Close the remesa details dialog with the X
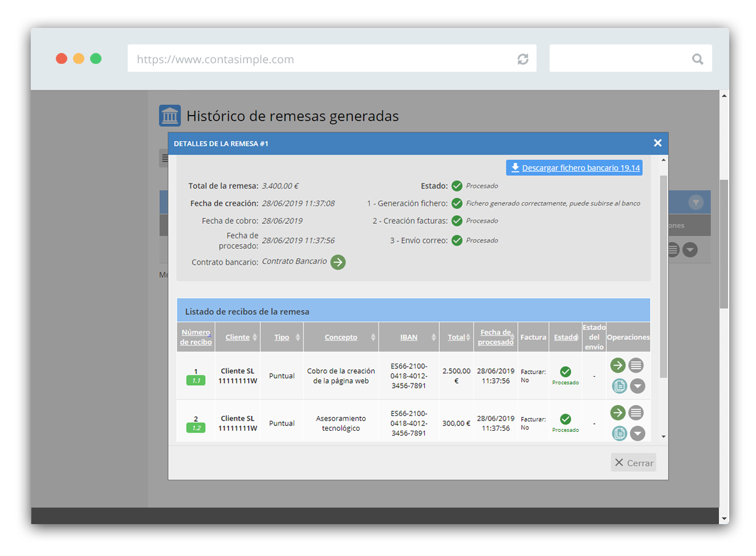Screen dimensions: 756x556 coord(657,143)
